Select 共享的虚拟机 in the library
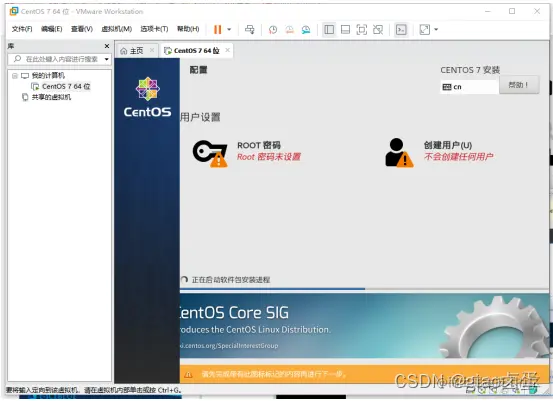The width and height of the screenshot is (553, 401). tap(51, 97)
